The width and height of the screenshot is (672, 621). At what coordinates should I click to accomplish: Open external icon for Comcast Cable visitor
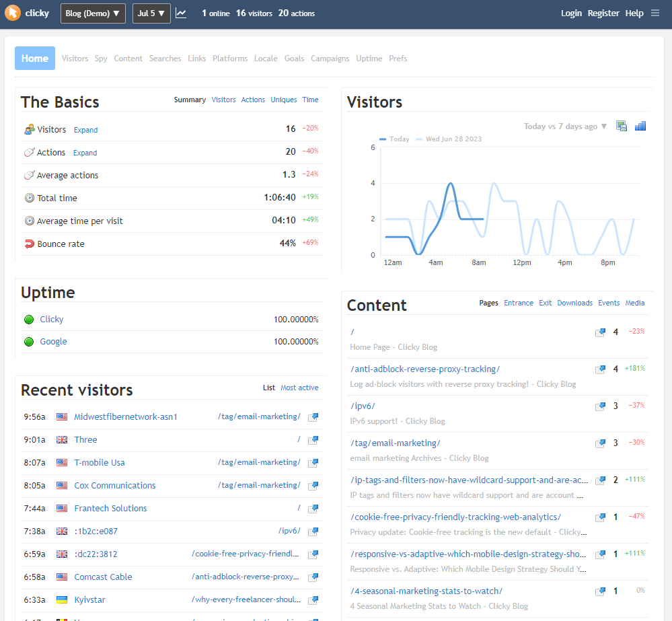pos(313,577)
